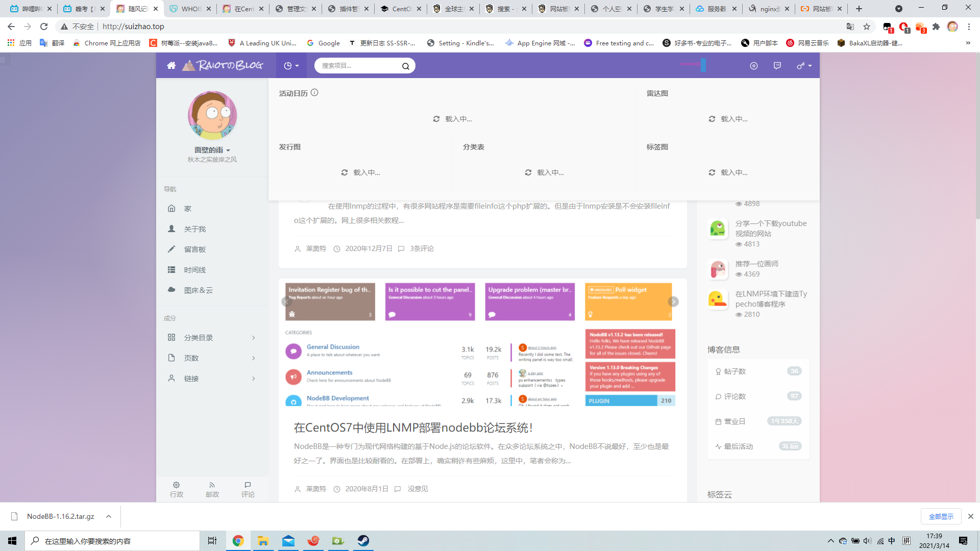Viewport: 980px width, 551px height.
Task: Expand the key login dropdown
Action: [804, 65]
